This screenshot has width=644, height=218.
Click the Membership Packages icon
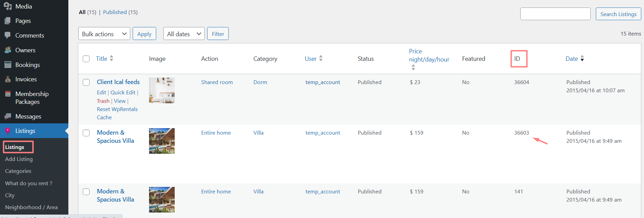coord(8,94)
